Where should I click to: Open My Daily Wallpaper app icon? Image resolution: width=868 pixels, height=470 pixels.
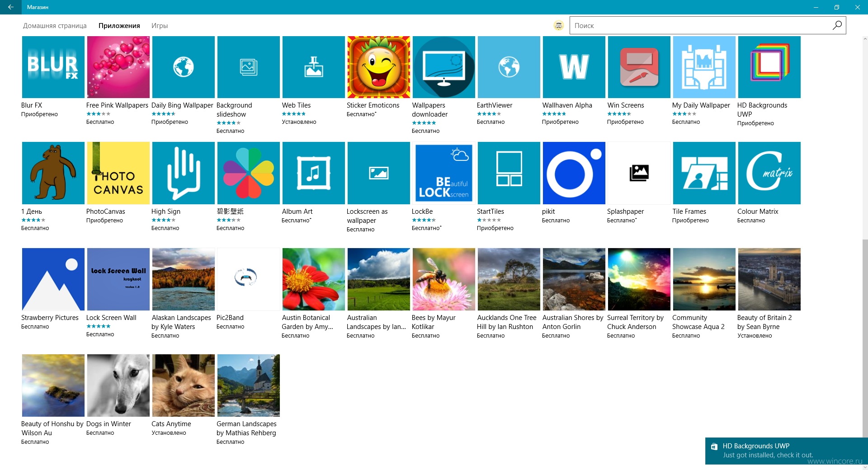click(704, 67)
